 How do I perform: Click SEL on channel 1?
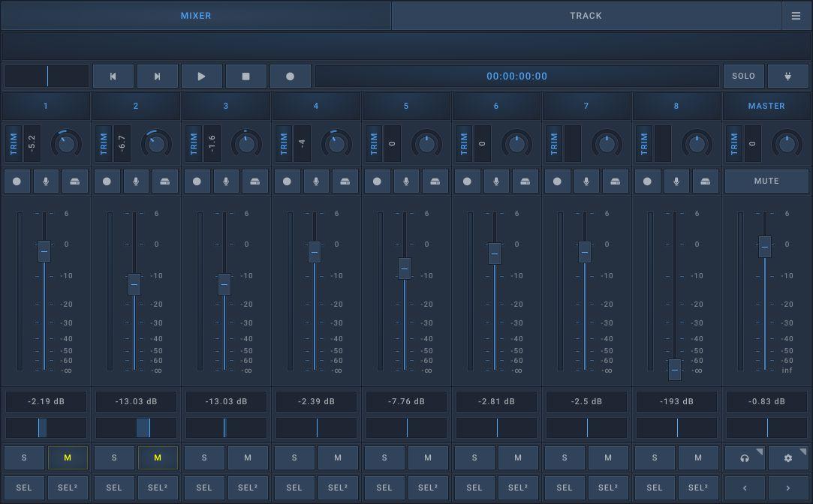tap(24, 488)
